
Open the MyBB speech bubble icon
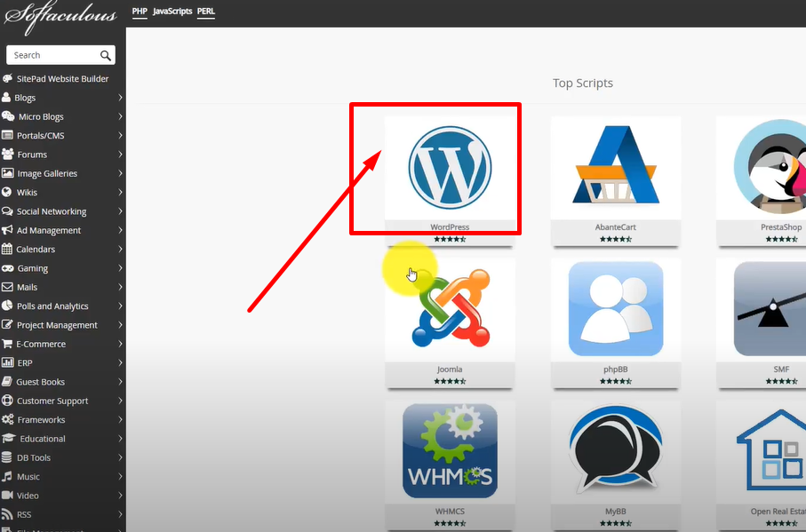tap(616, 449)
